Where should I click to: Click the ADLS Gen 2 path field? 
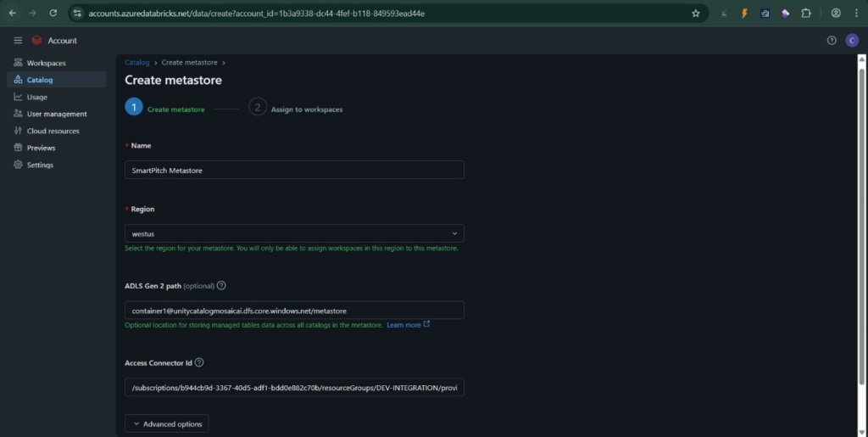(294, 311)
